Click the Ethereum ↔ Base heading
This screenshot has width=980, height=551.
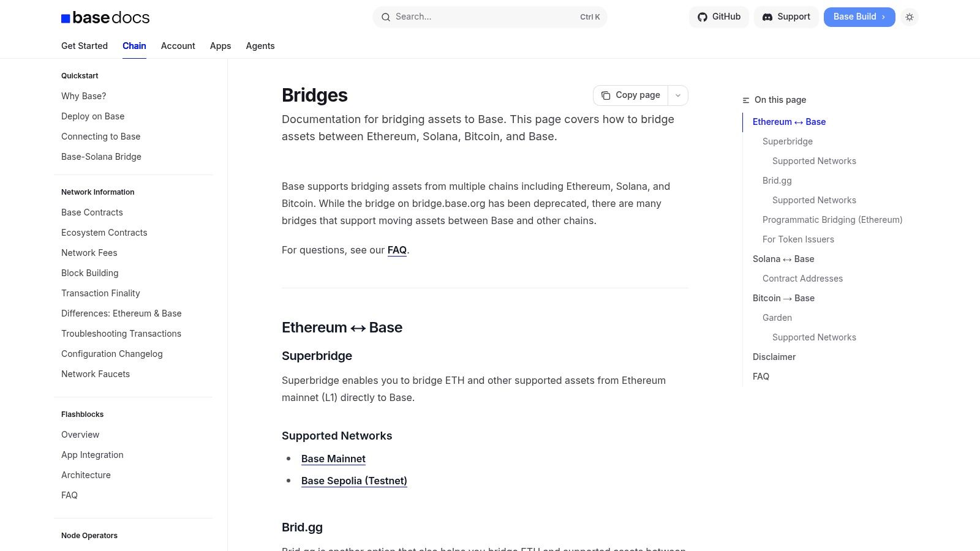click(x=342, y=328)
